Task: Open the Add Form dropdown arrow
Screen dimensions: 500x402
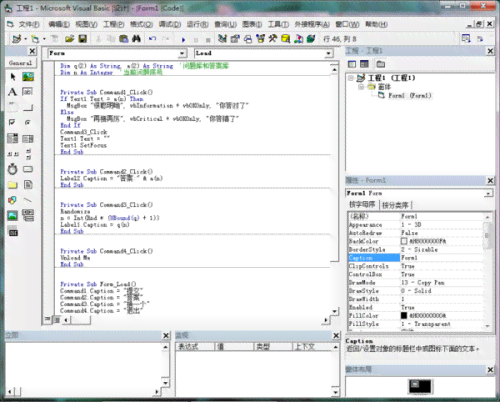Action: [44, 39]
